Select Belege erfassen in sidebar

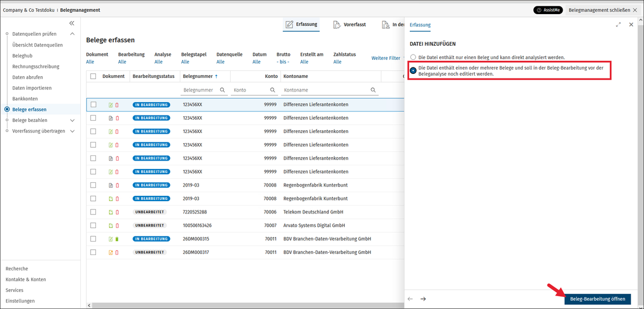pos(29,110)
